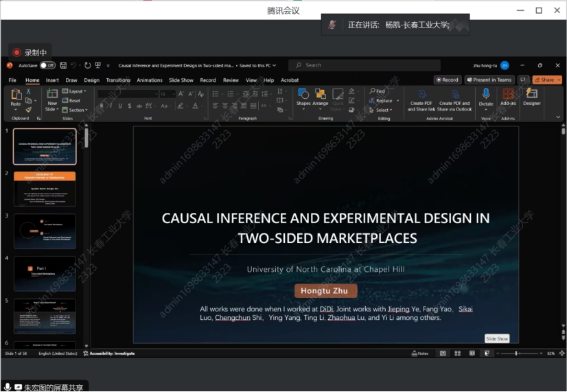
Task: Toggle the AutoSave switch
Action: tap(47, 65)
